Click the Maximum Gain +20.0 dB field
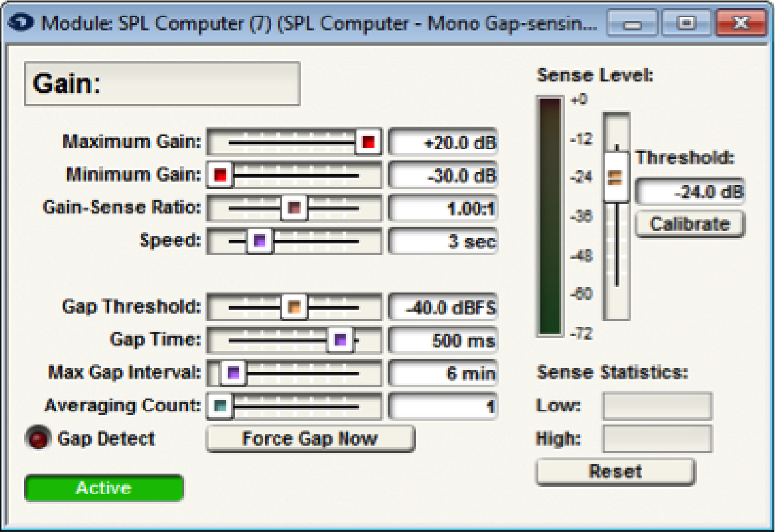Viewport: 775px width, 532px height. tap(443, 142)
